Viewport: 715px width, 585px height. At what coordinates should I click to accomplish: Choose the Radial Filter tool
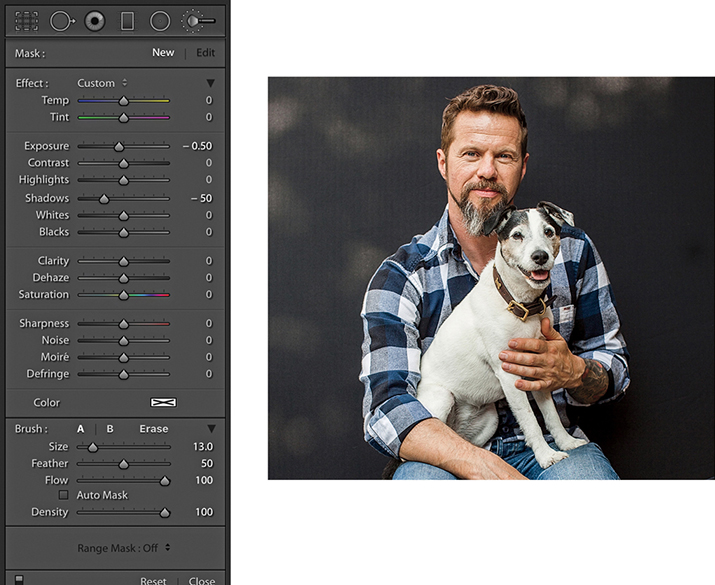coord(159,20)
